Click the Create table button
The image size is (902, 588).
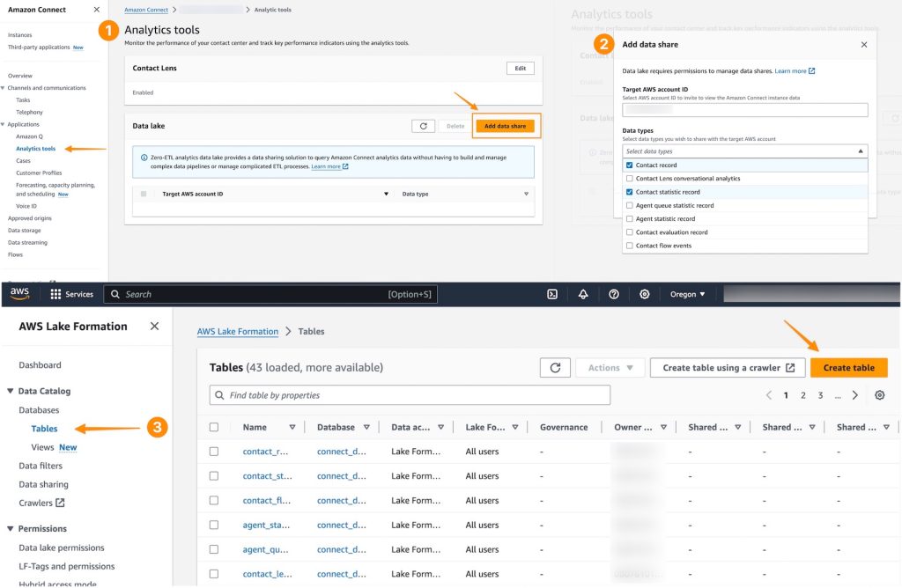[848, 367]
